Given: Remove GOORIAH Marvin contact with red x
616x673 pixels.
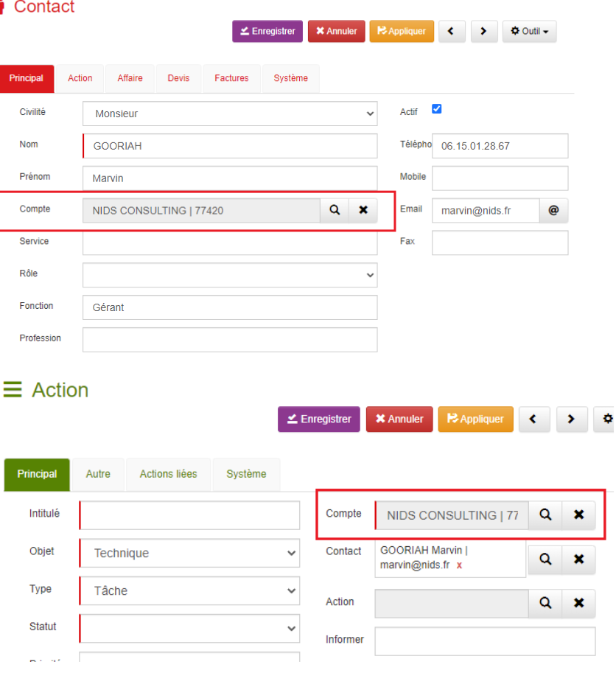Looking at the screenshot, I should click(460, 565).
